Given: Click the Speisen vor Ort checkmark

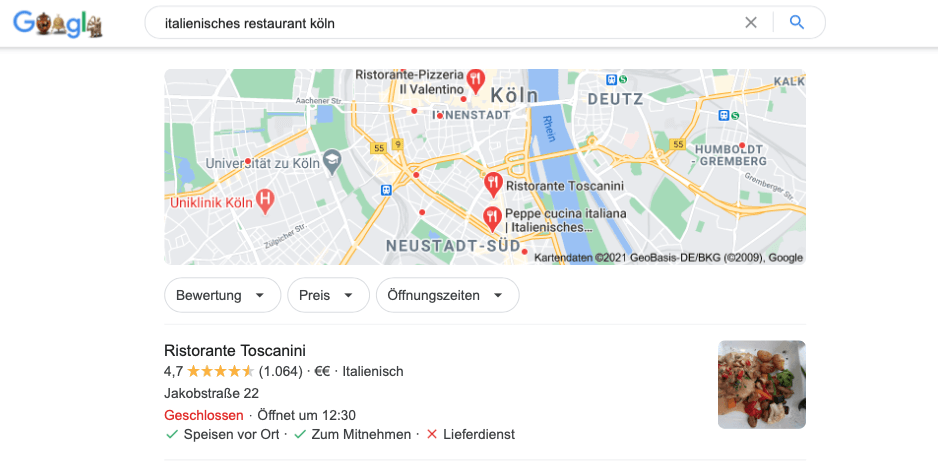Looking at the screenshot, I should 172,435.
